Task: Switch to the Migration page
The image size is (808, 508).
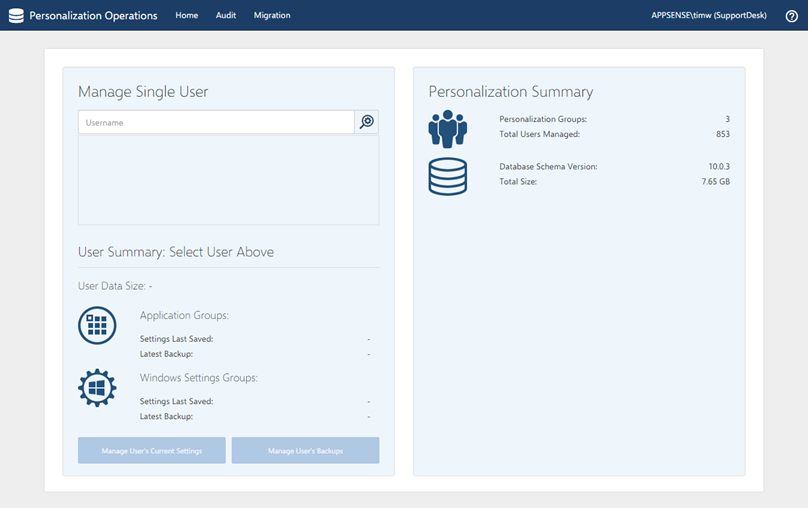Action: pos(272,16)
